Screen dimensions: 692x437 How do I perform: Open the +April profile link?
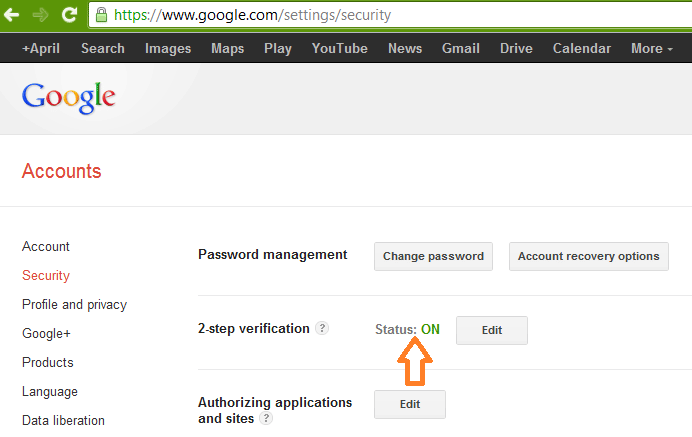[x=41, y=48]
